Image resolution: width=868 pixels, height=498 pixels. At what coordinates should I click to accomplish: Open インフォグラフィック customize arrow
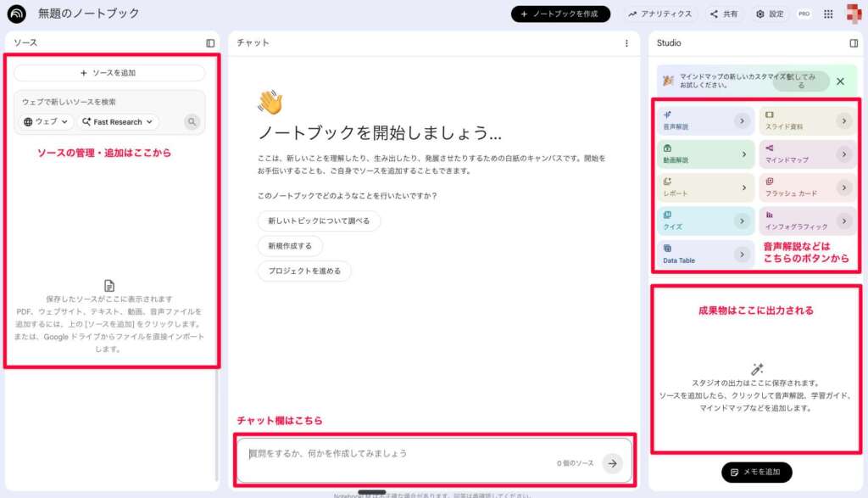843,221
